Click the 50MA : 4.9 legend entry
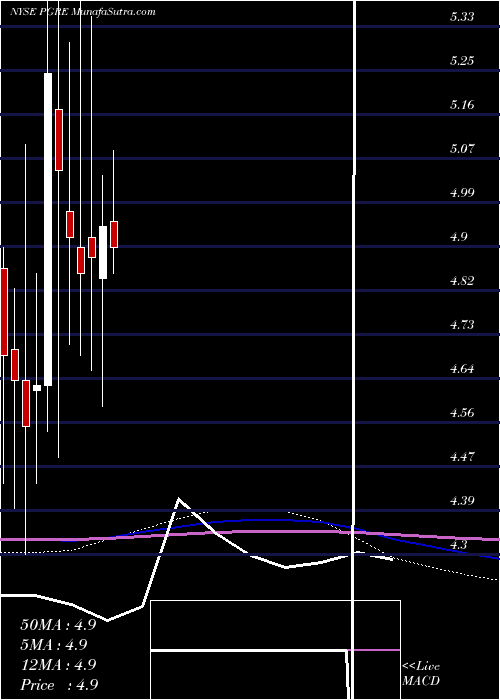Viewport: 500px width, 700px height. (x=58, y=625)
